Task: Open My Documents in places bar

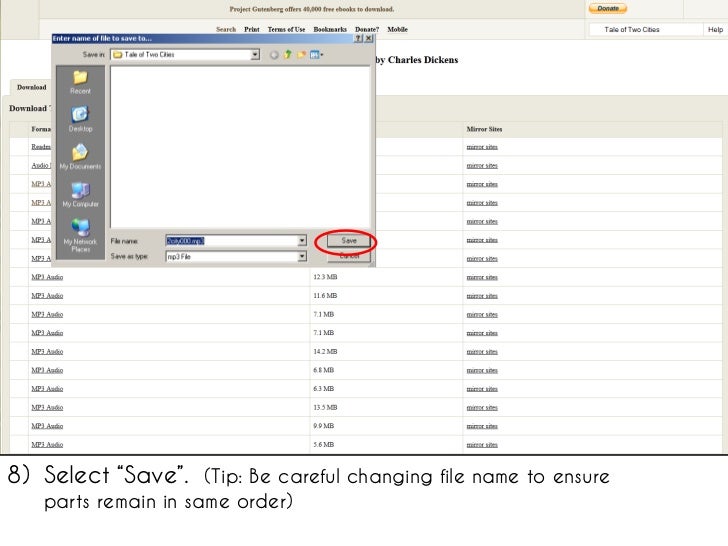Action: pyautogui.click(x=80, y=156)
